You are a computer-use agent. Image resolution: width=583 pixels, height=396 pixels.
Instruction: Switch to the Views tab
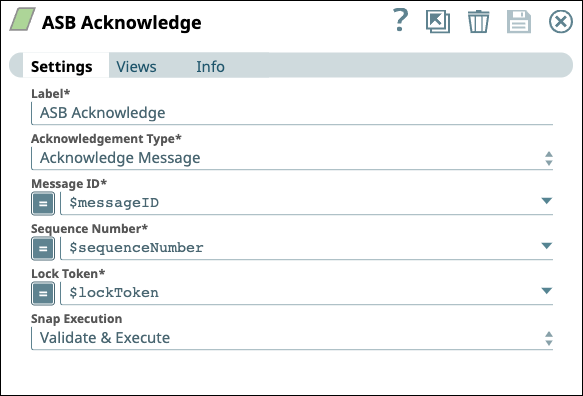tap(136, 67)
